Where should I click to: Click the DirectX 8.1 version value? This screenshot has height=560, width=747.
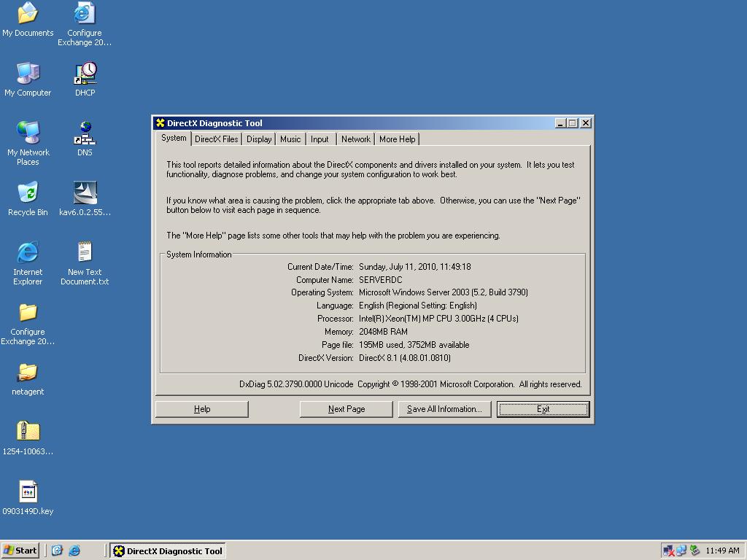(404, 357)
